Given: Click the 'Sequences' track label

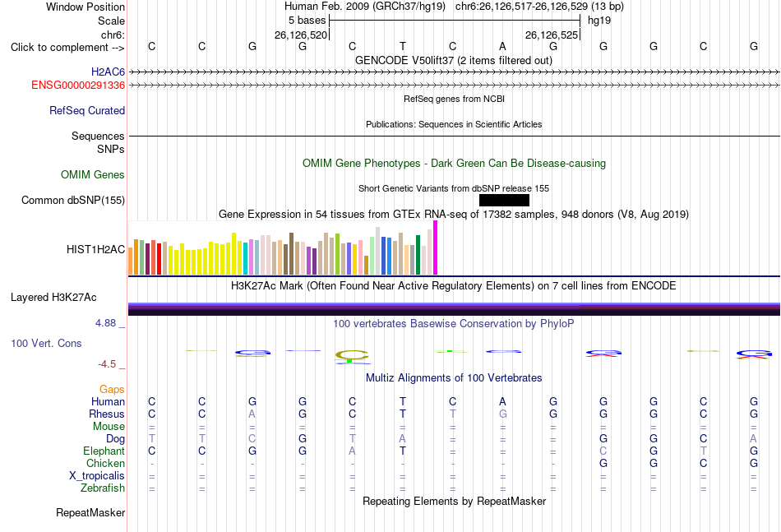Looking at the screenshot, I should tap(98, 136).
